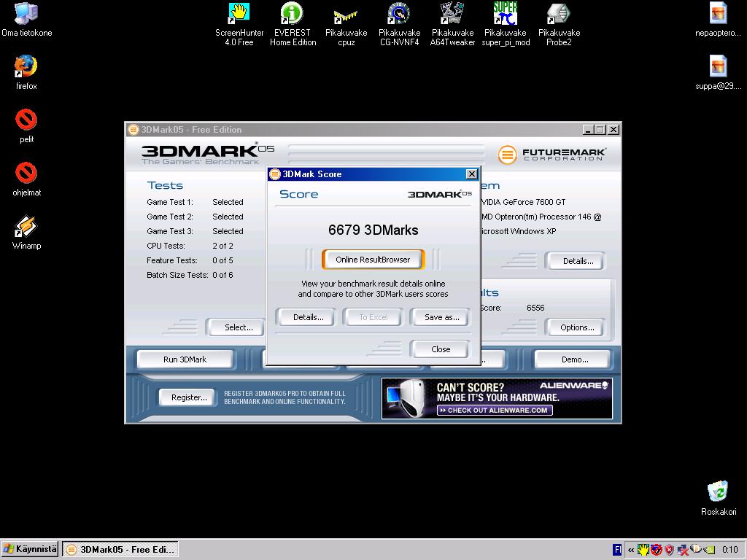Click the 6679 3DMarks score text
The image size is (747, 560).
point(373,230)
